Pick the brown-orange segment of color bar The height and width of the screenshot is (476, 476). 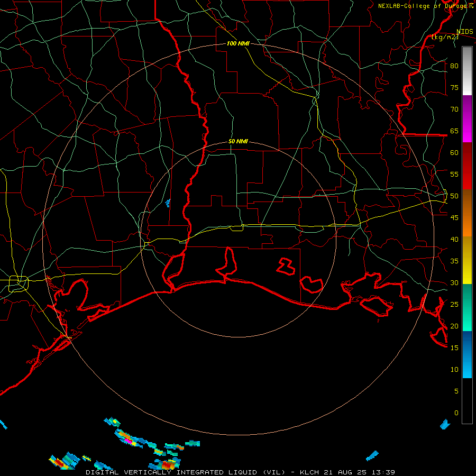coord(467,213)
